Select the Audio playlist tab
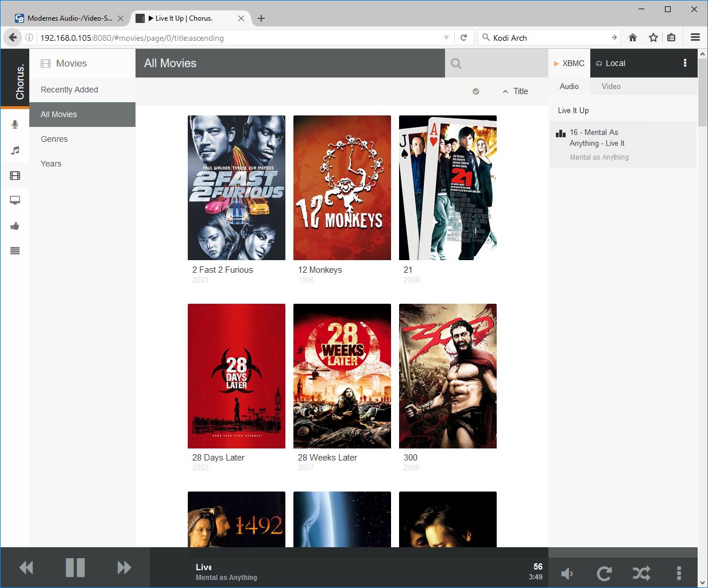 (x=569, y=86)
